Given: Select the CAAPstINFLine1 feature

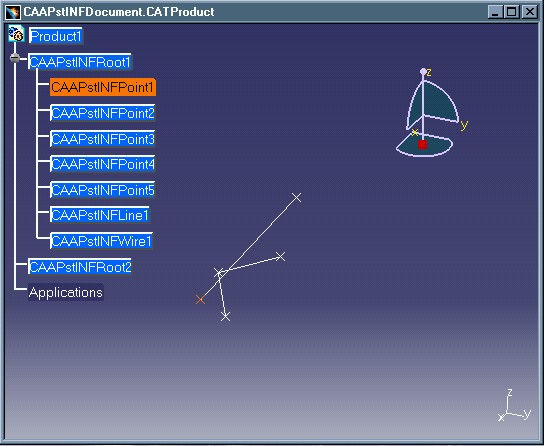Looking at the screenshot, I should pos(100,215).
